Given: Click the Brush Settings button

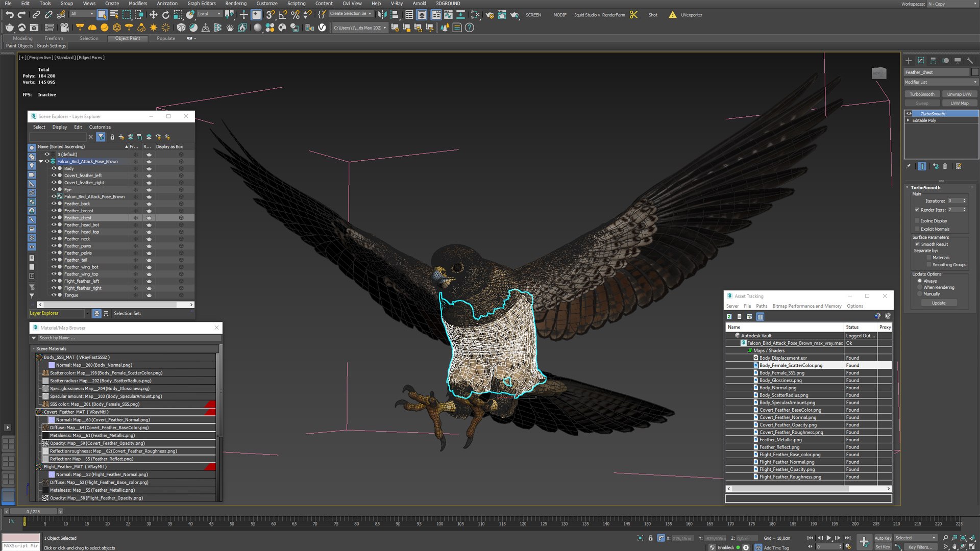Looking at the screenshot, I should 51,46.
